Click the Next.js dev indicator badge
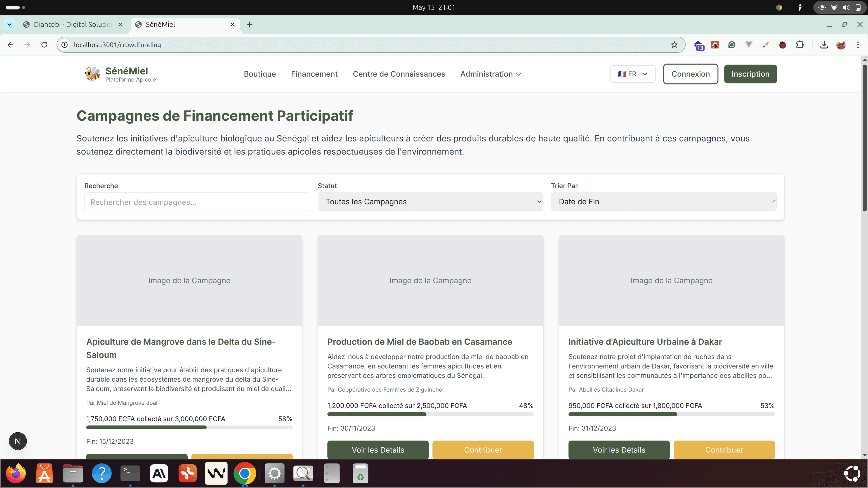 tap(18, 441)
